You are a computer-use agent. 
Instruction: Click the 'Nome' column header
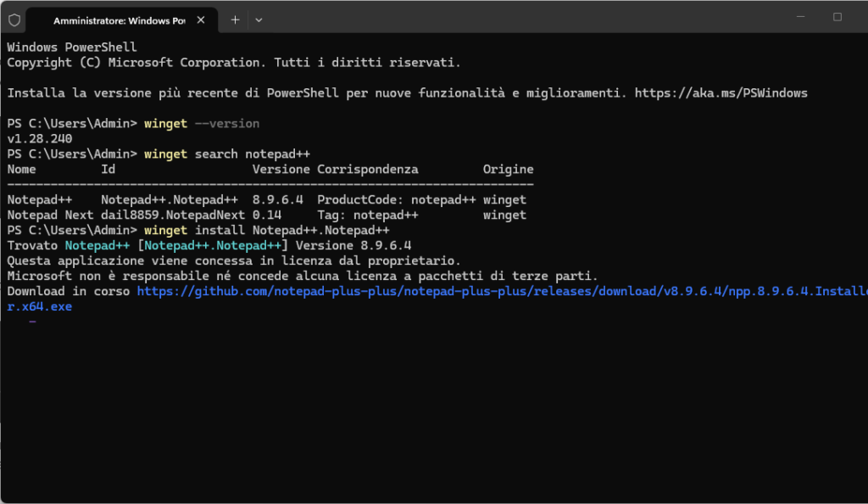pos(21,170)
